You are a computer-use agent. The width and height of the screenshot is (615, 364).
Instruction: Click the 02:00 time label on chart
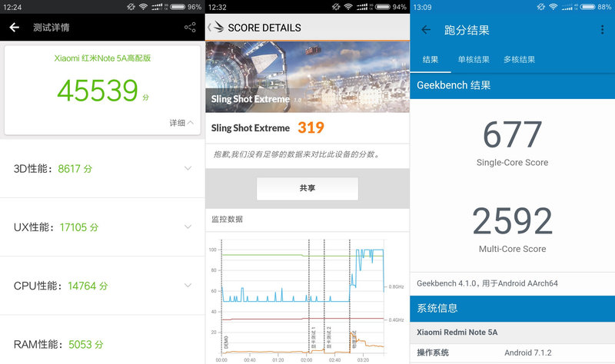coord(306,359)
